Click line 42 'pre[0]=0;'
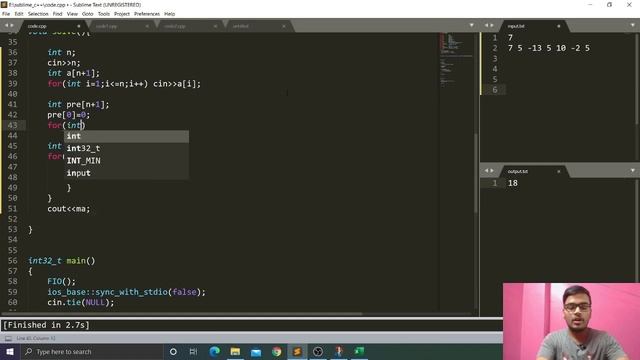640x360 pixels. [x=69, y=115]
